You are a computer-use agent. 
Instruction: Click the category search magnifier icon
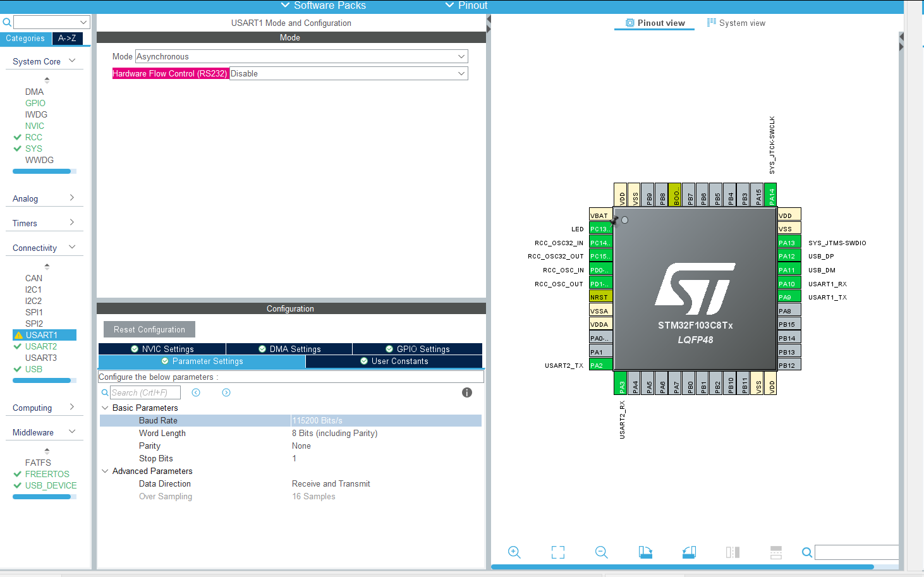[7, 22]
